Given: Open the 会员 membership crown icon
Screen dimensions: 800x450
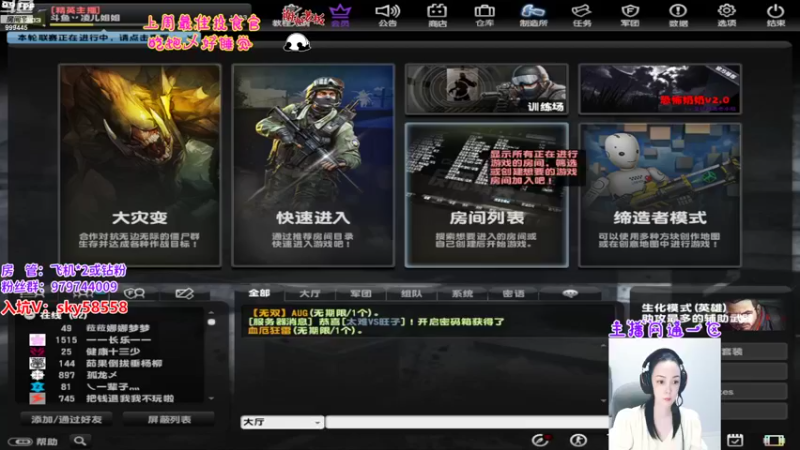Looking at the screenshot, I should (340, 15).
